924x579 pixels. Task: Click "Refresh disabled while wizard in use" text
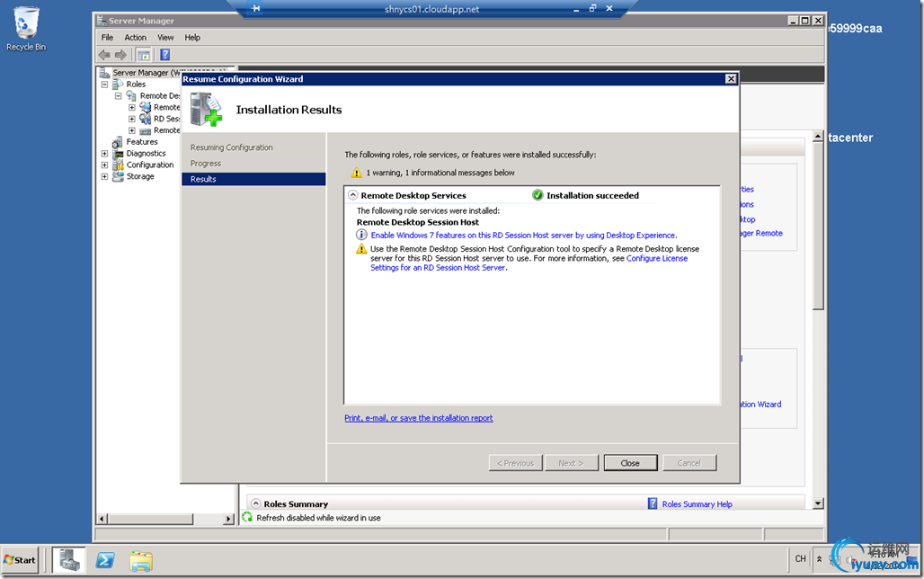coord(318,518)
